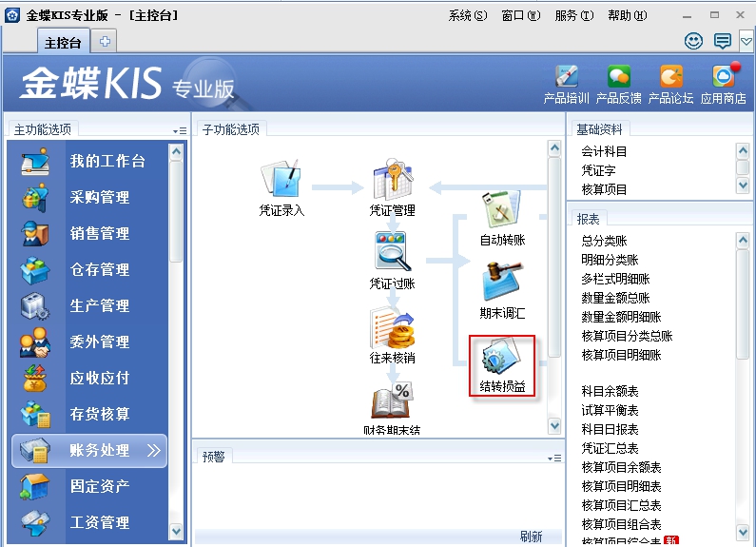This screenshot has width=756, height=547.
Task: Open 产品培训 in top toolbar
Action: 566,84
